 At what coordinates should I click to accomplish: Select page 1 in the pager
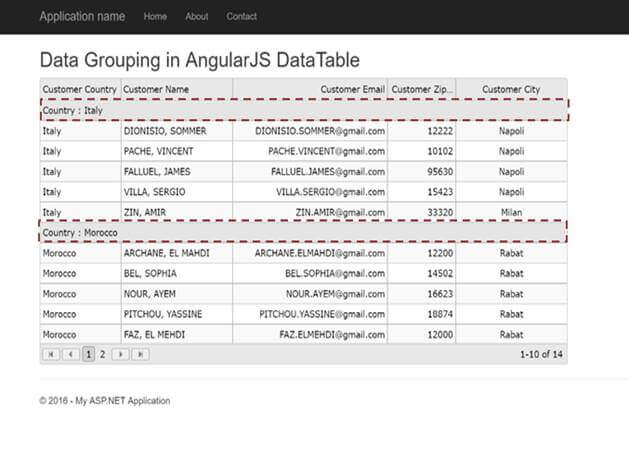click(x=88, y=354)
